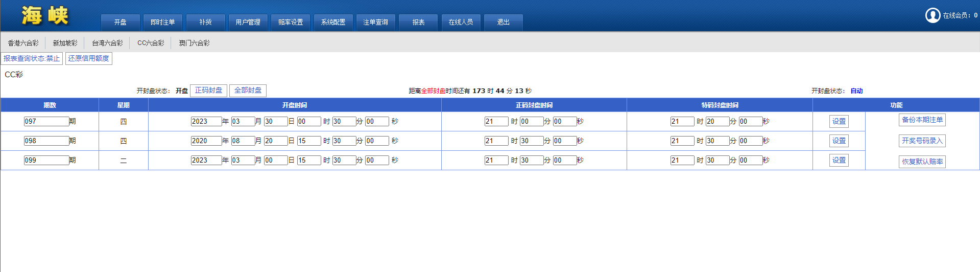The width and height of the screenshot is (980, 272).
Task: Open the 即时注单 menu
Action: [x=162, y=22]
